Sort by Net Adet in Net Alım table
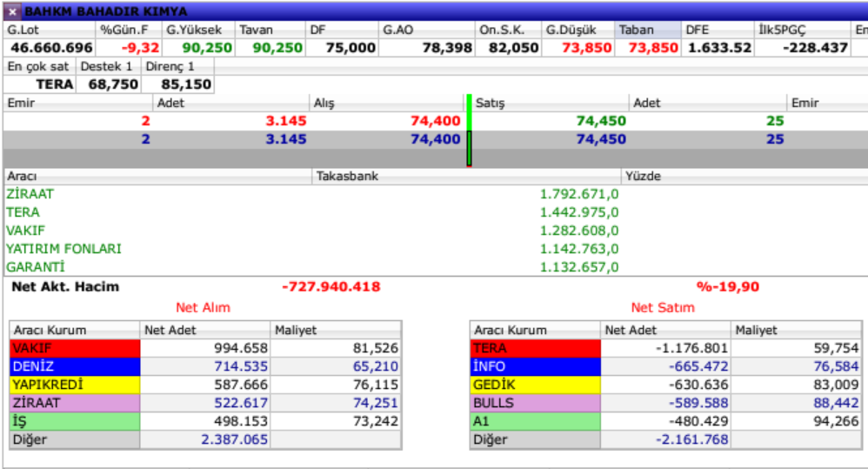The height and width of the screenshot is (469, 868). click(x=204, y=330)
